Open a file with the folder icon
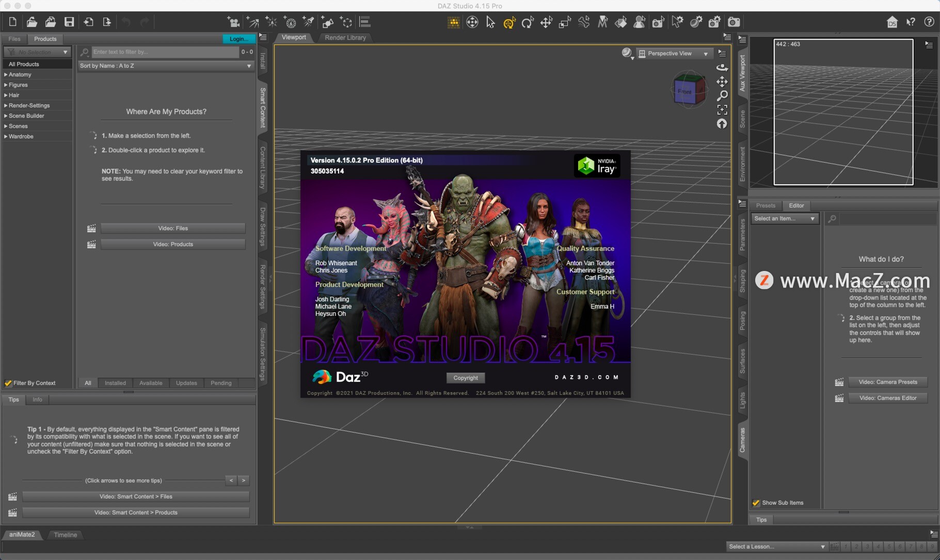The width and height of the screenshot is (940, 560). pyautogui.click(x=31, y=22)
